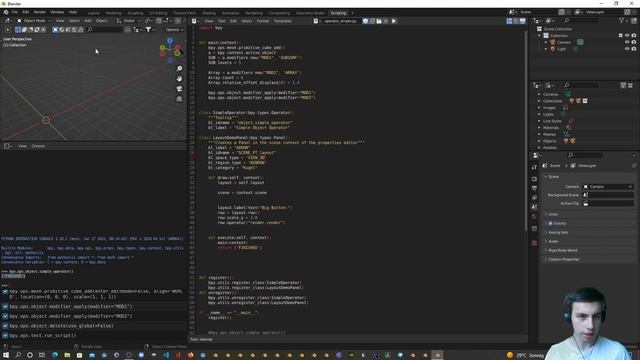Screen dimensions: 640x360
Task: Open the File menu
Action: tap(15, 12)
